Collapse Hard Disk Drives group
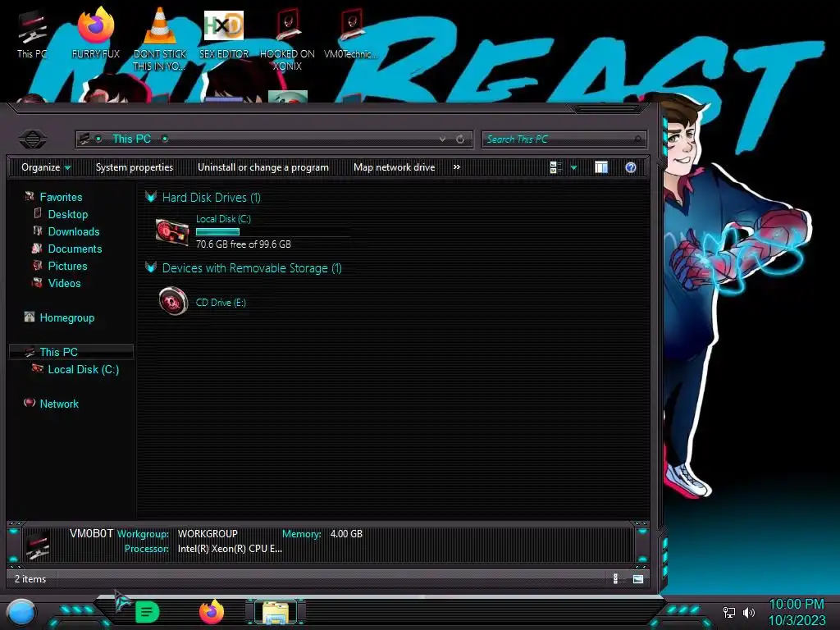Image resolution: width=840 pixels, height=630 pixels. click(x=151, y=197)
